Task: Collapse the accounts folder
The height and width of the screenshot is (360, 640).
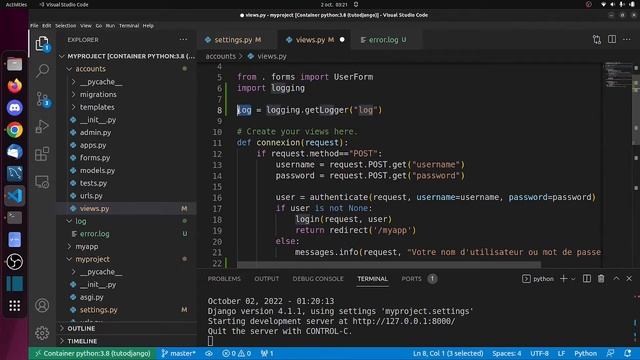Action: point(69,69)
